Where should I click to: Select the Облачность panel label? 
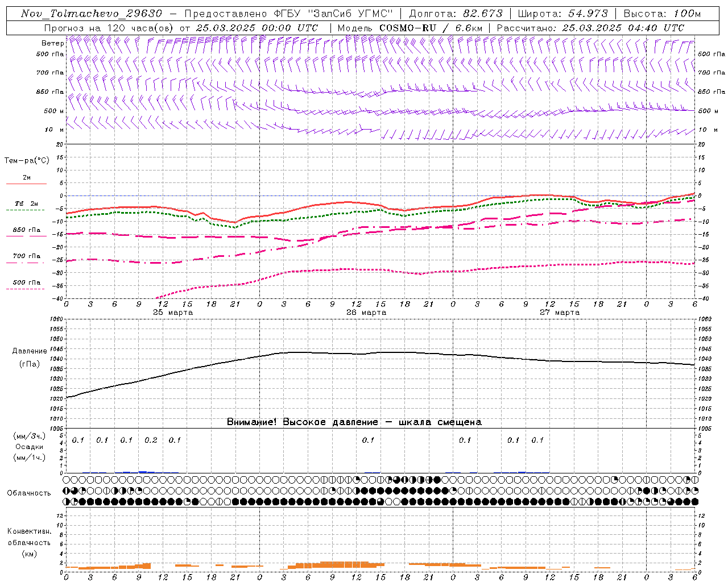click(x=29, y=493)
